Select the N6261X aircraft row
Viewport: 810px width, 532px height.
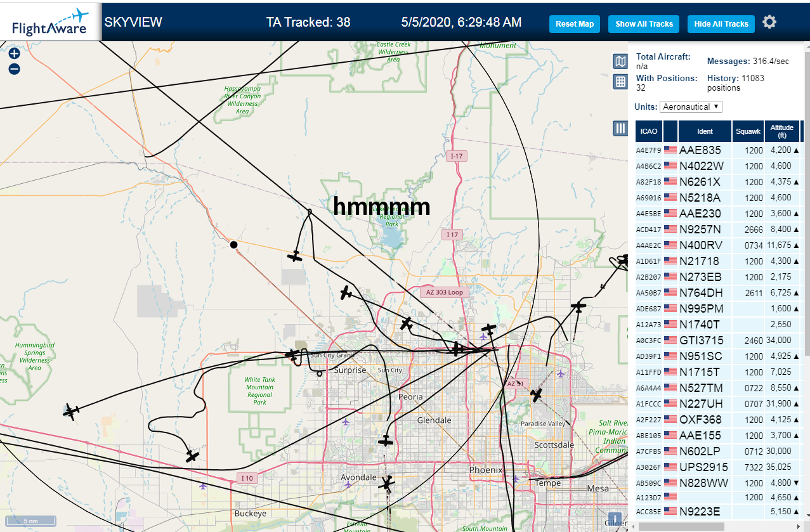pos(720,182)
